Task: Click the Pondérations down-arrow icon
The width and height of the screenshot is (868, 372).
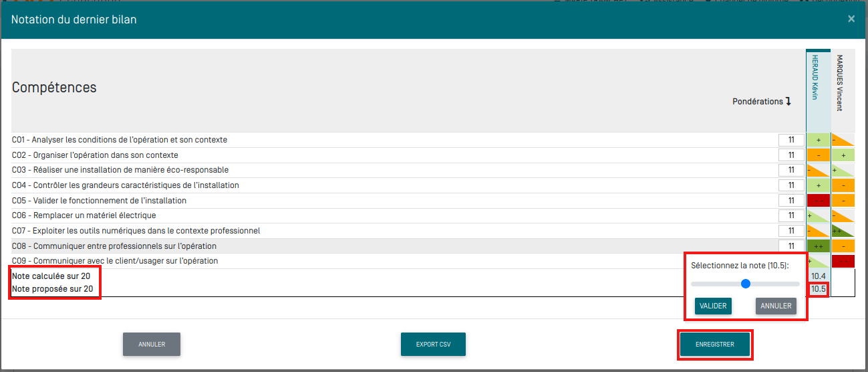Action: tap(788, 102)
